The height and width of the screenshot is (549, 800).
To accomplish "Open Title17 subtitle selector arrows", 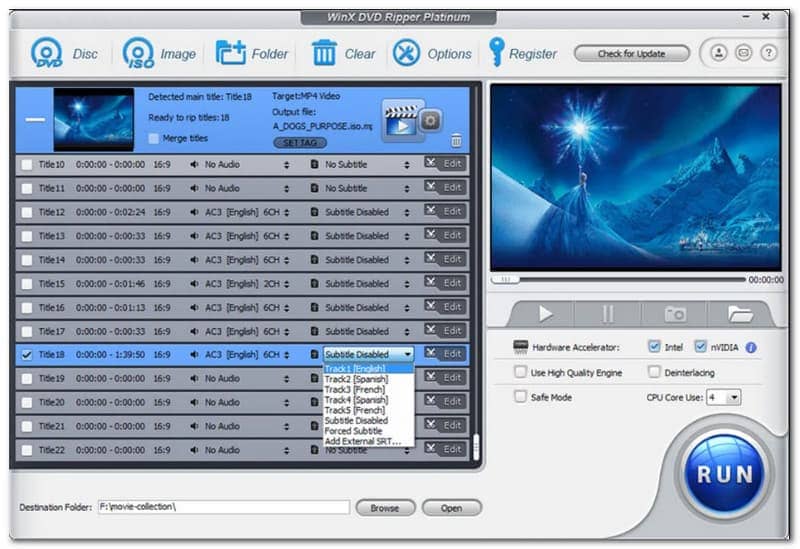I will point(407,332).
